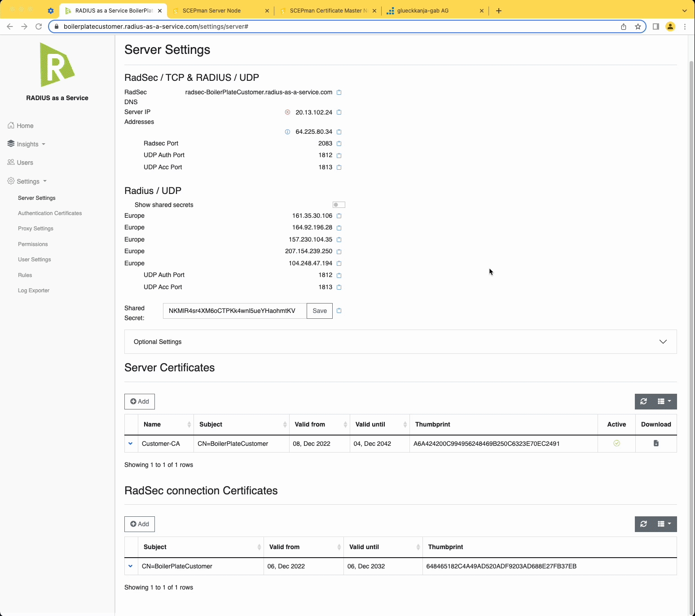The height and width of the screenshot is (616, 695).
Task: Open Permissions settings page
Action: coord(33,244)
